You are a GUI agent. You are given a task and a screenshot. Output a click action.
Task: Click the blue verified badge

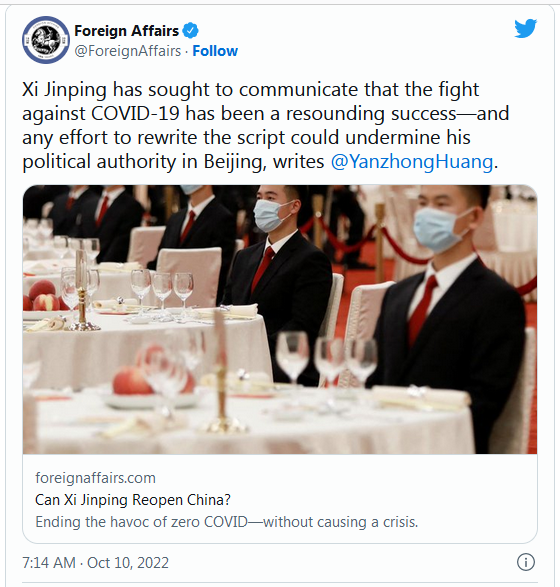pyautogui.click(x=191, y=31)
